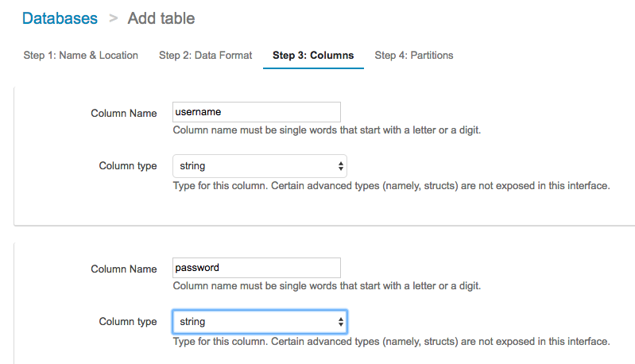Go to Step 1: Name & Location tab
The width and height of the screenshot is (635, 364).
(80, 56)
